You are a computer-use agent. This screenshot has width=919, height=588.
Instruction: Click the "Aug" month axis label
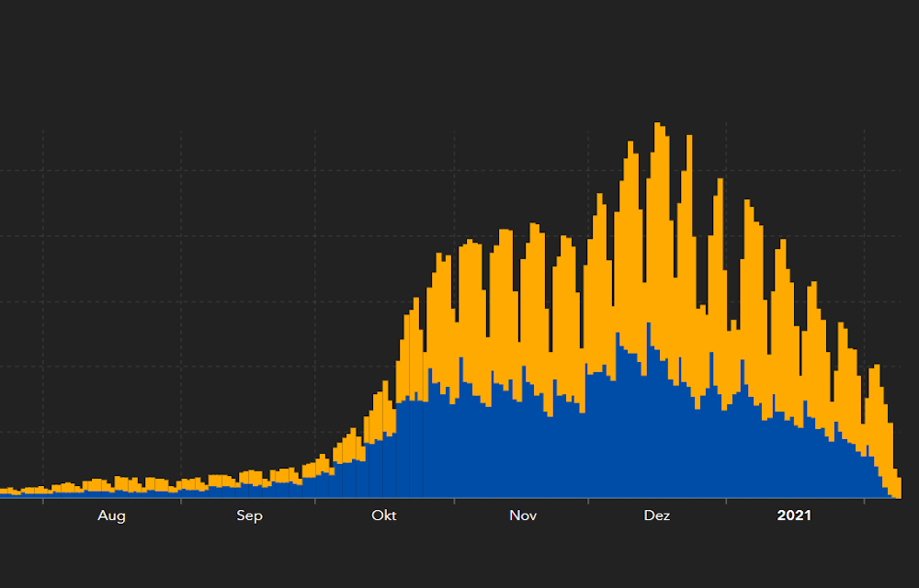point(111,516)
